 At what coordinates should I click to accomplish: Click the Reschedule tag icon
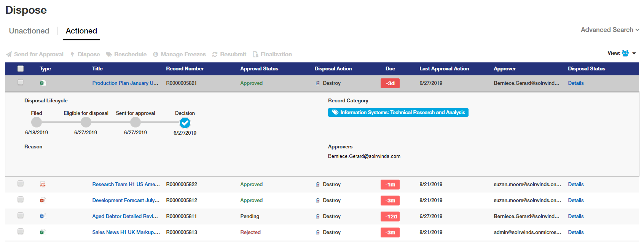109,54
